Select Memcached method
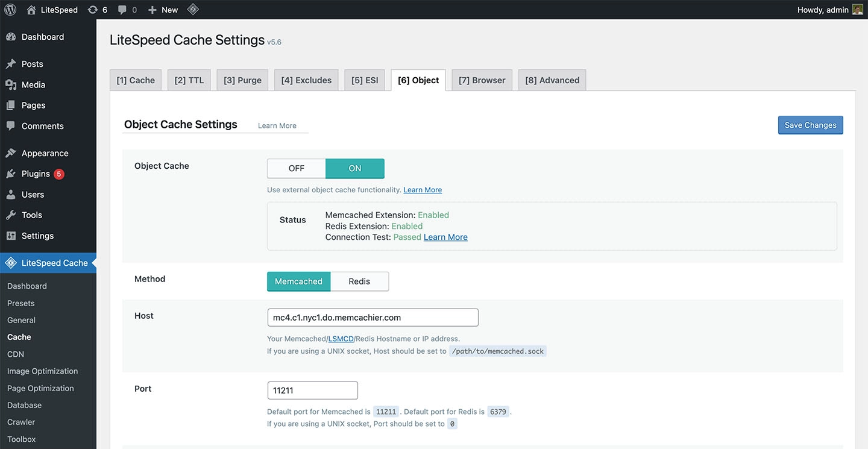This screenshot has width=868, height=449. point(298,281)
